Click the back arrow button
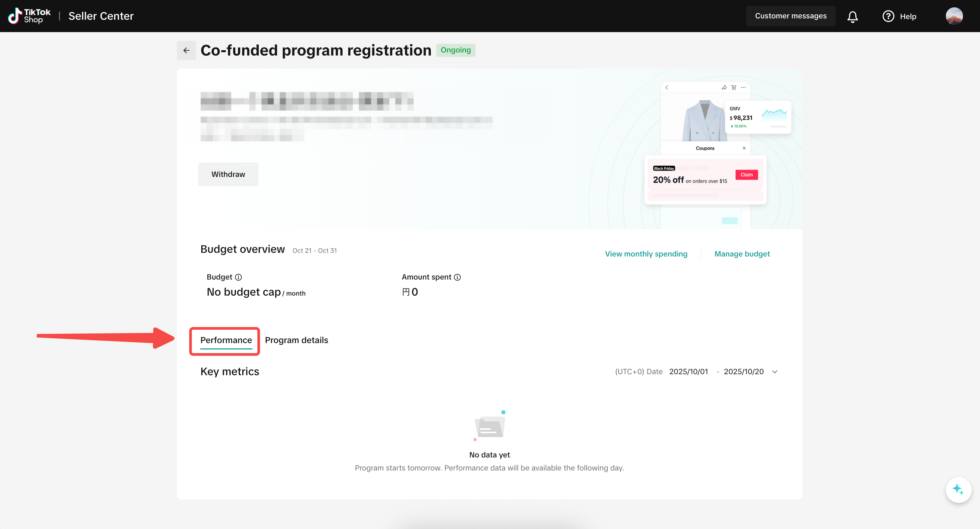The height and width of the screenshot is (529, 980). point(186,50)
